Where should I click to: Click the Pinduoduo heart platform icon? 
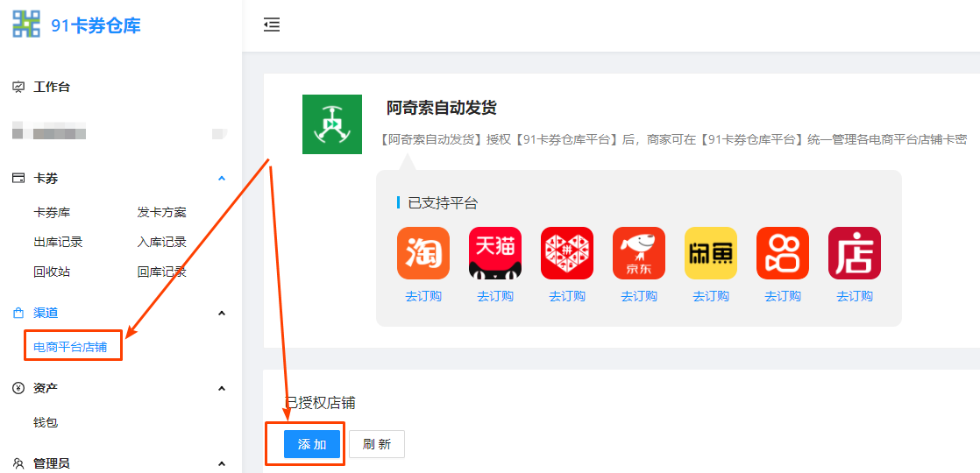coord(567,253)
